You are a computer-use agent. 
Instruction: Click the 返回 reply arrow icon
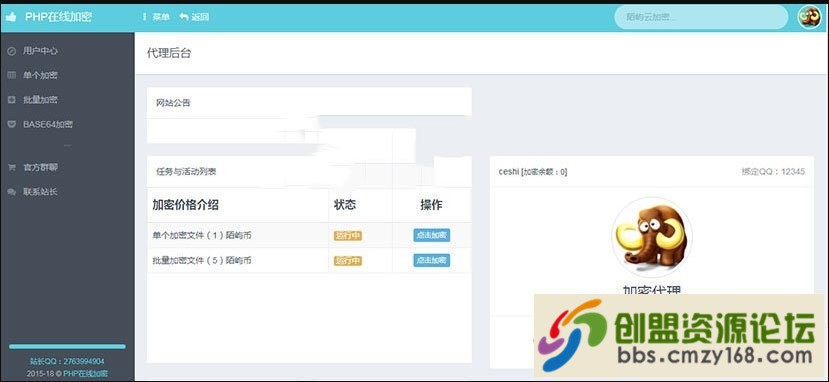(184, 17)
